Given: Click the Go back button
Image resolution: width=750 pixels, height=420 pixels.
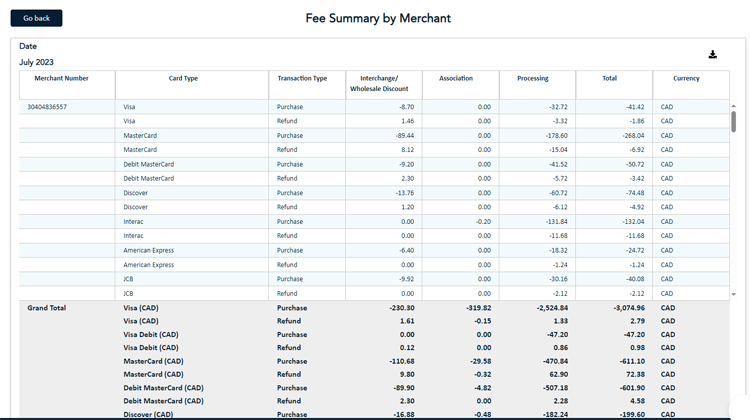Looking at the screenshot, I should coord(36,18).
